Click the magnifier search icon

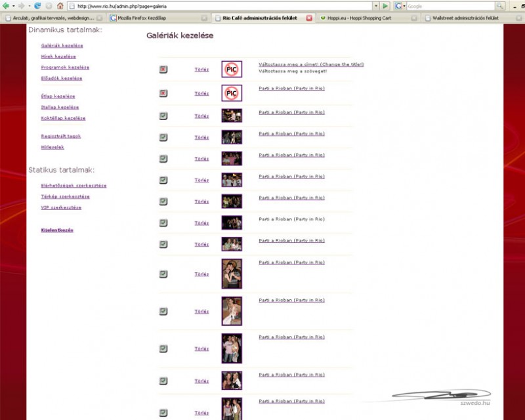click(500, 6)
